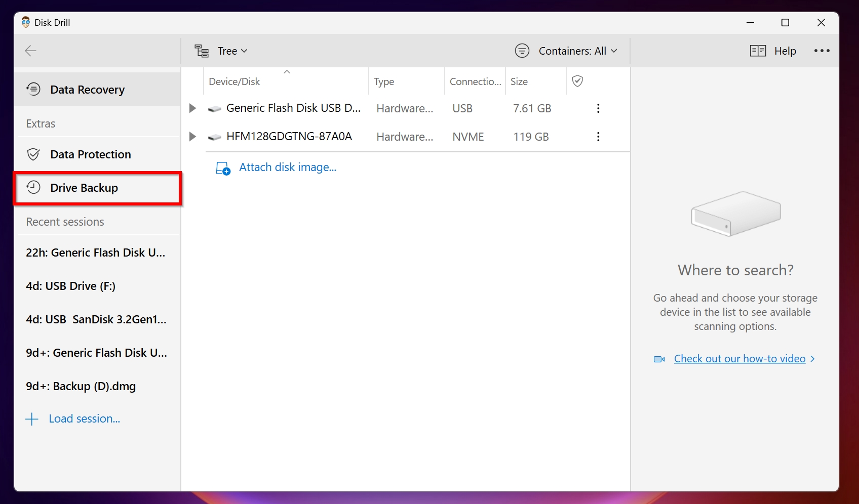Click the back arrow icon

coord(31,51)
